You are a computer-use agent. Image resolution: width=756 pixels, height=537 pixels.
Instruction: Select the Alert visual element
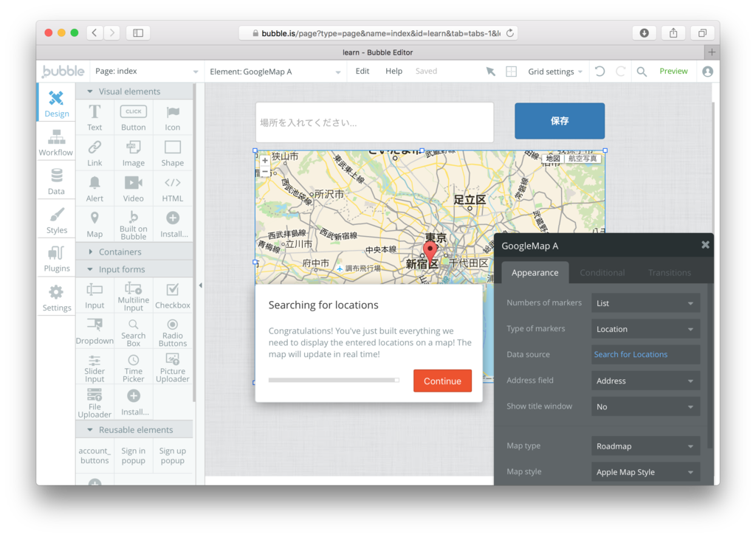point(94,189)
